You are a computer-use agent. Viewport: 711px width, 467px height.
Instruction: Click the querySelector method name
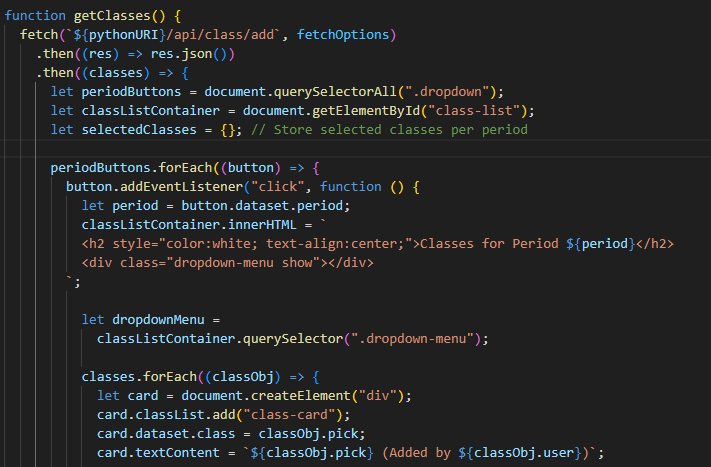coord(293,339)
